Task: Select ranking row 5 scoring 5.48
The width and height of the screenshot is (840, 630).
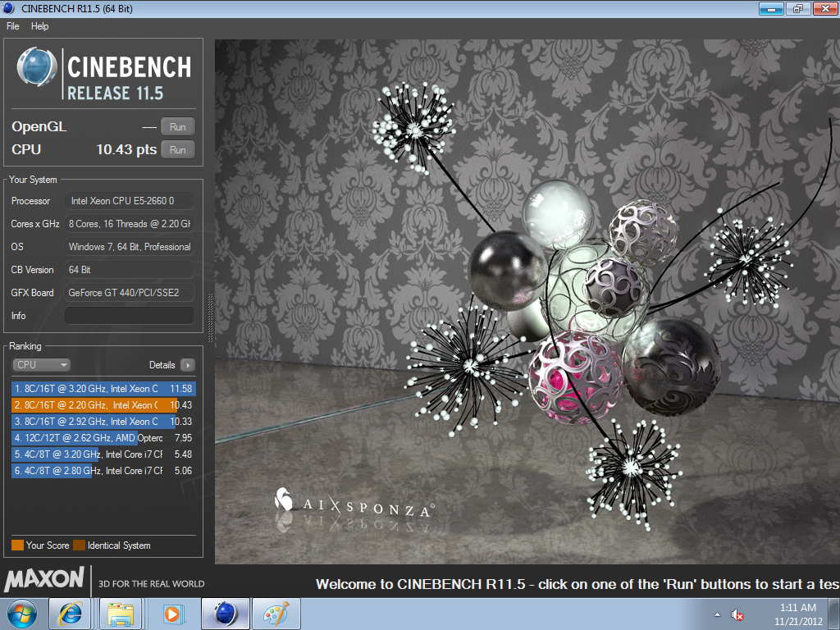Action: point(103,454)
